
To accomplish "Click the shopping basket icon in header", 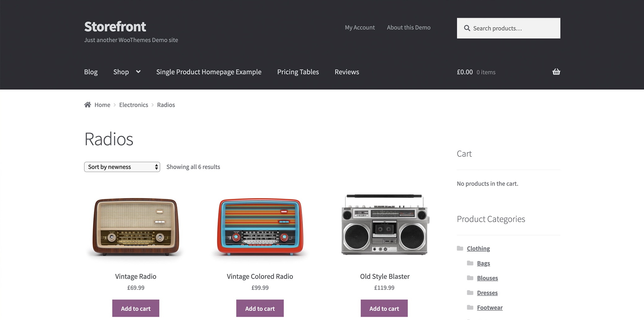I will point(556,72).
